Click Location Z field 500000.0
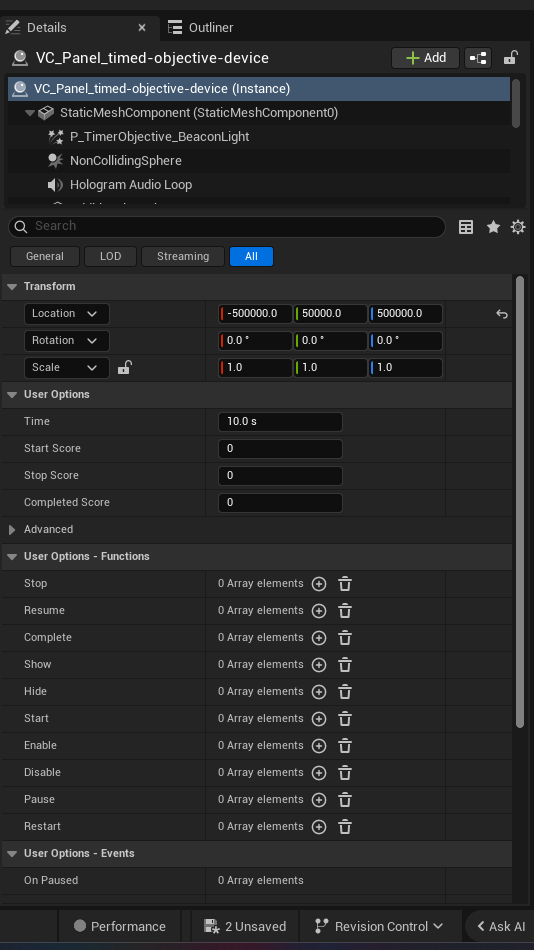 [x=406, y=314]
